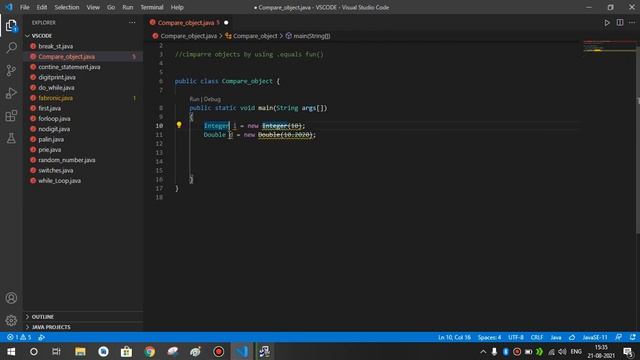Open Task View from the taskbar
Screen dimensions: 640x360
pos(56,351)
